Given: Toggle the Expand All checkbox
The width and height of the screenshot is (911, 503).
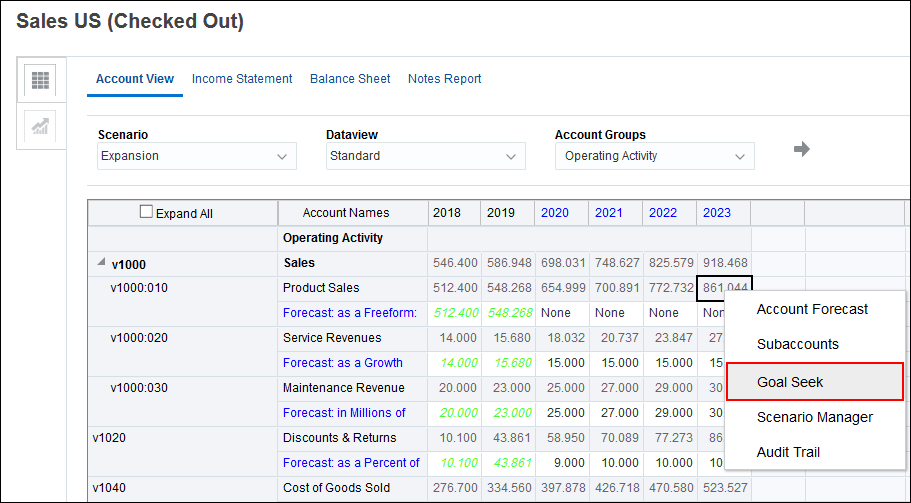Looking at the screenshot, I should tap(147, 212).
